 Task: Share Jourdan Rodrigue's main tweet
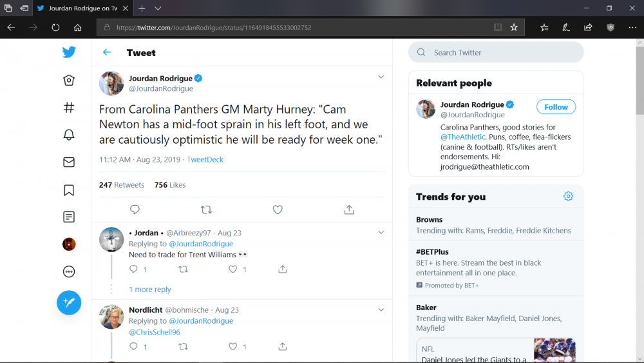tap(349, 210)
